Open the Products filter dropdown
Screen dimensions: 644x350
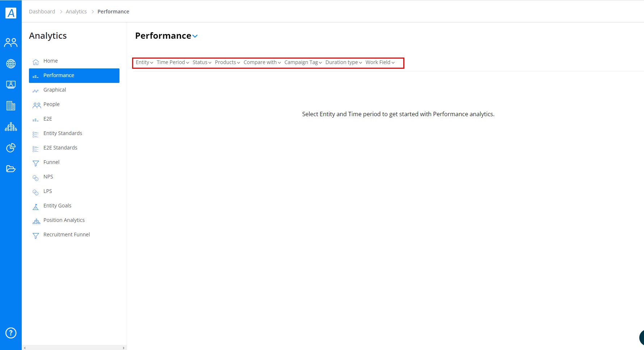coord(227,62)
